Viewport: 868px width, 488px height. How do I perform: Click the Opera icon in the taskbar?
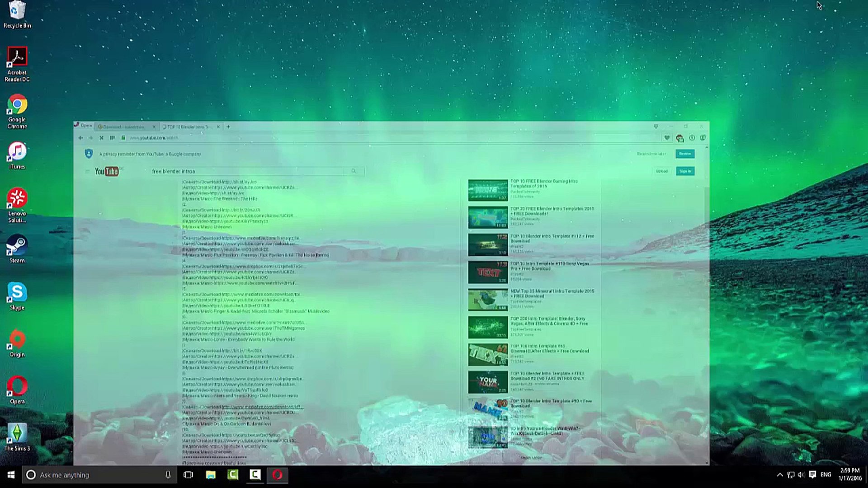click(277, 474)
